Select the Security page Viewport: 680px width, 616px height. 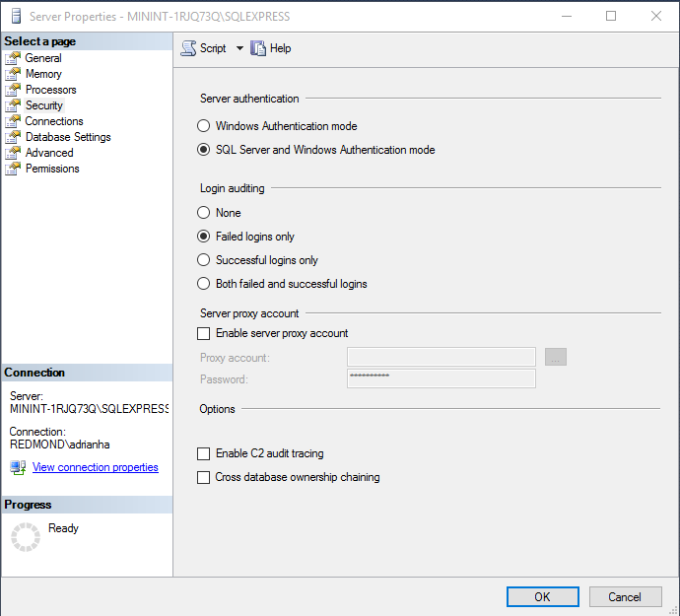[43, 105]
